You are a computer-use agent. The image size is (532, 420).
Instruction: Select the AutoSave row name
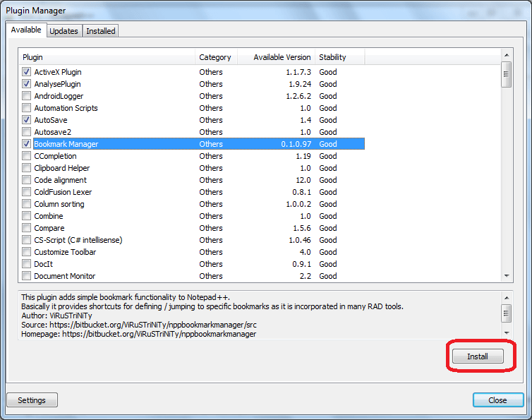[x=51, y=120]
